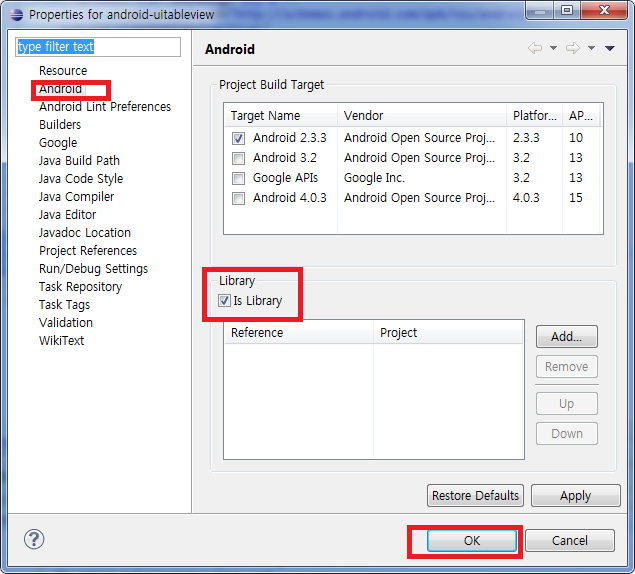The height and width of the screenshot is (574, 635).
Task: Select Android in the properties tree
Action: (60, 89)
